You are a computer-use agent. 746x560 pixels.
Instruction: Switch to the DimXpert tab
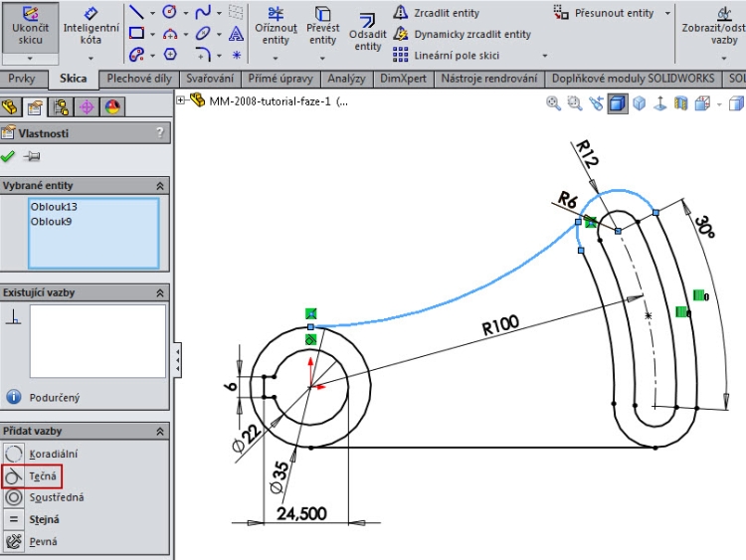403,79
